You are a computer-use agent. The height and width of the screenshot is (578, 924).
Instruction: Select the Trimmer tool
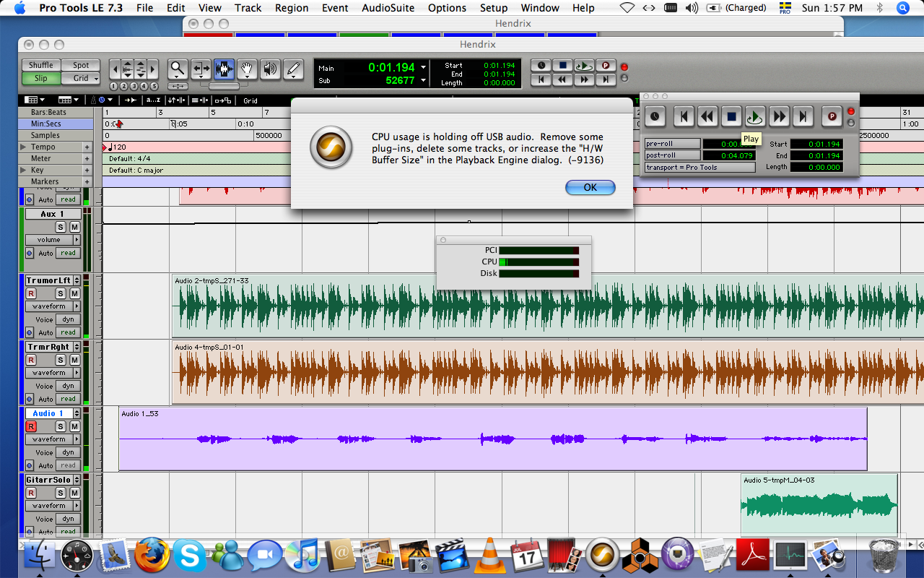point(201,69)
